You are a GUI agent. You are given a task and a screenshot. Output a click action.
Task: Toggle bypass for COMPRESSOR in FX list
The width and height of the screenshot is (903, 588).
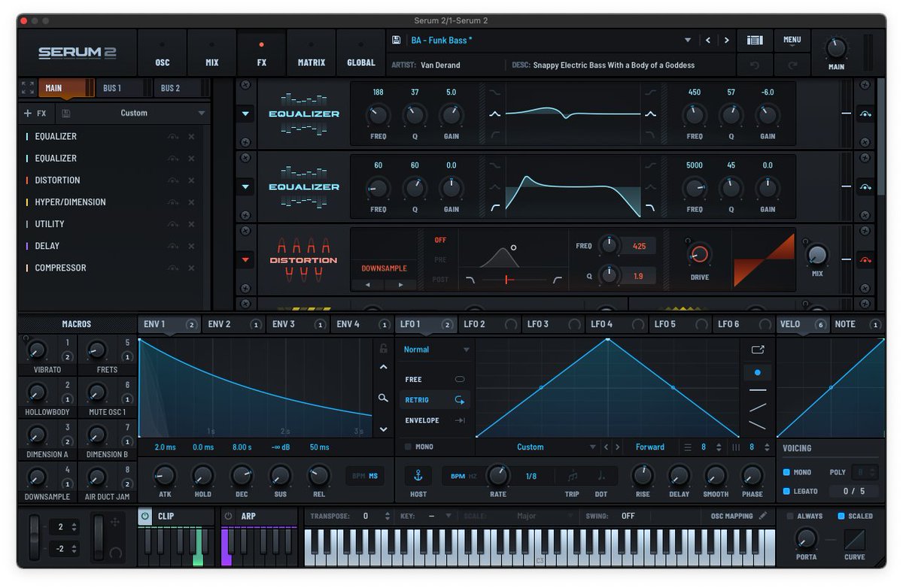point(173,268)
